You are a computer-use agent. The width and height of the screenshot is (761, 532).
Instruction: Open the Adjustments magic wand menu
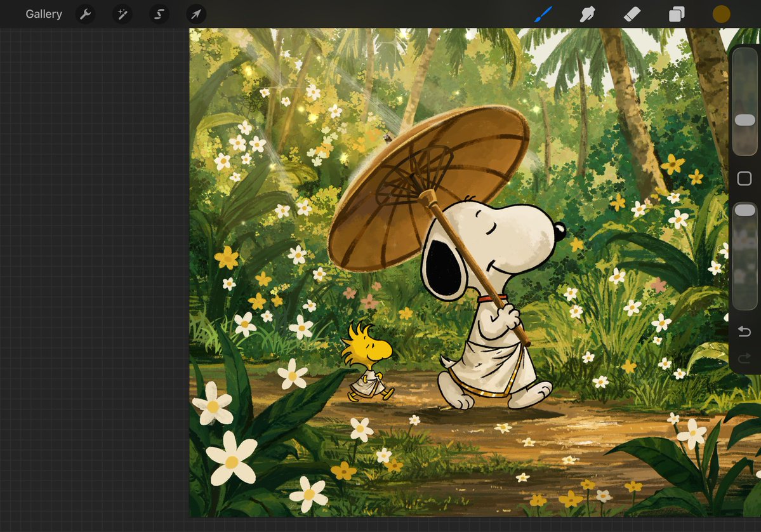[x=122, y=14]
